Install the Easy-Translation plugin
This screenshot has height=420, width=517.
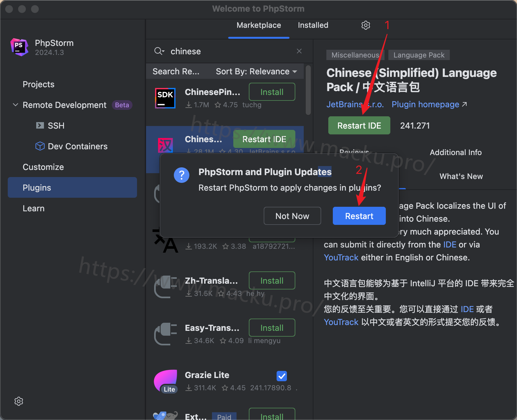click(x=272, y=328)
